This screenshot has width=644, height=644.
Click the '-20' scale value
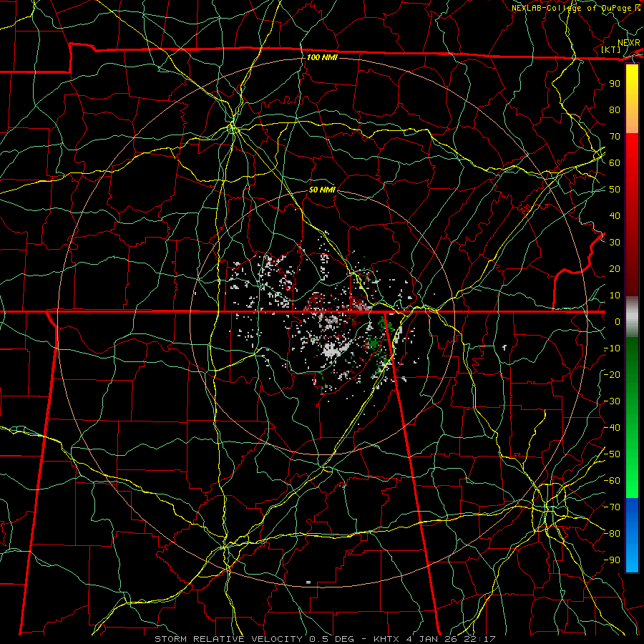612,374
